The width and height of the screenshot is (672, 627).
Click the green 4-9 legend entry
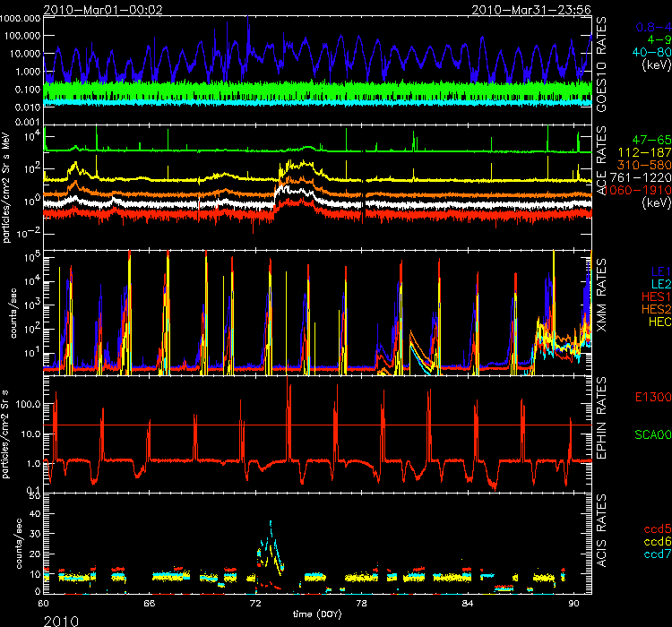pyautogui.click(x=659, y=39)
